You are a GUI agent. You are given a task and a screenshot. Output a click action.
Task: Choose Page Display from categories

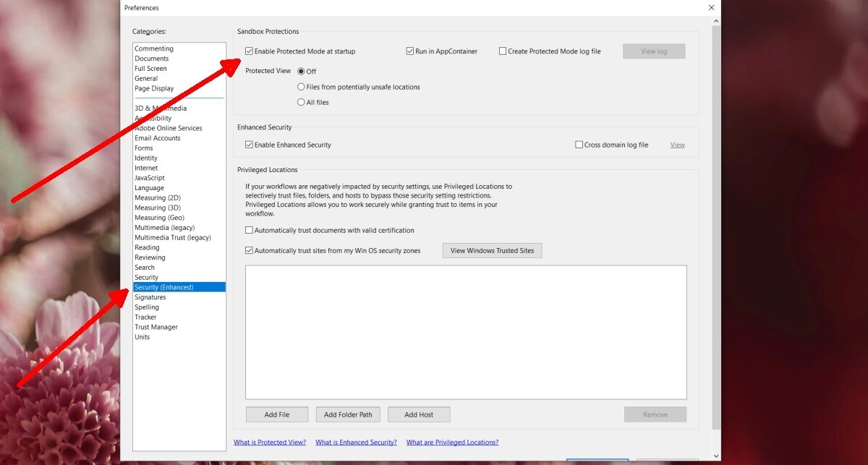click(154, 88)
